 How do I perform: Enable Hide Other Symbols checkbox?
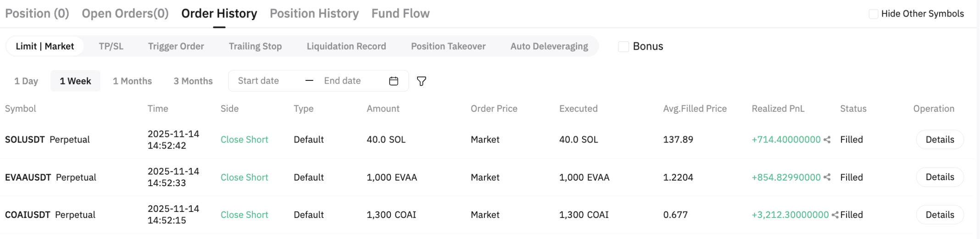874,14
